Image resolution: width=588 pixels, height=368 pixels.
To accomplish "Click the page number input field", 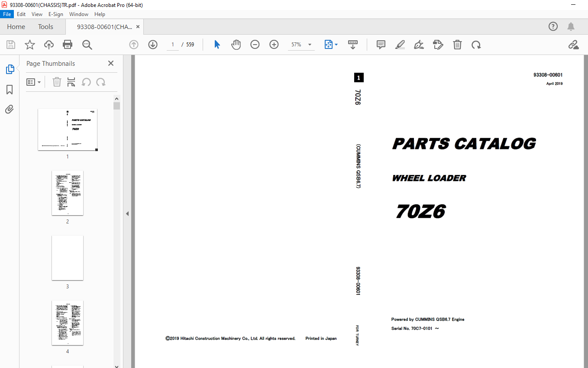I will [172, 45].
